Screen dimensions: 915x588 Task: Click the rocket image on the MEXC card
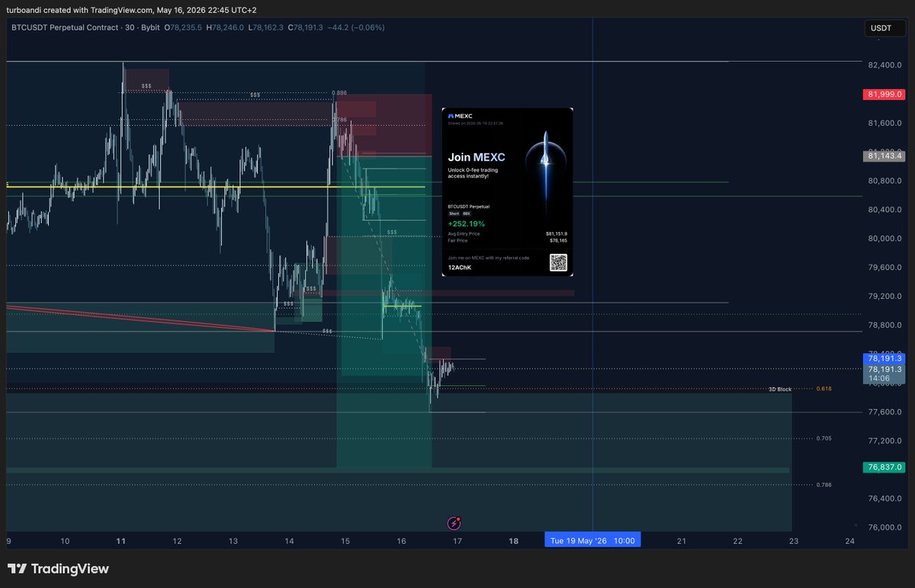click(545, 175)
